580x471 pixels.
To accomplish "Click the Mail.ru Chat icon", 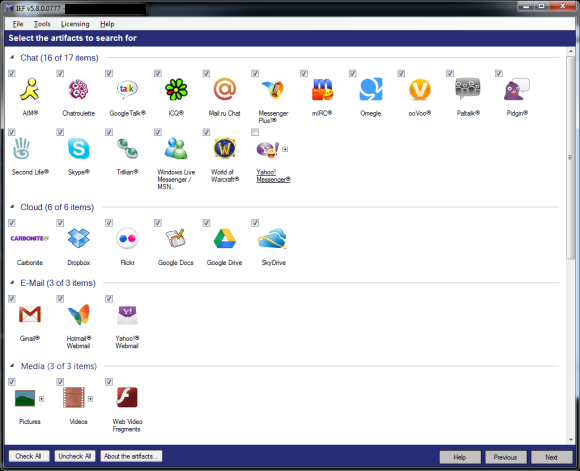I will coord(225,89).
